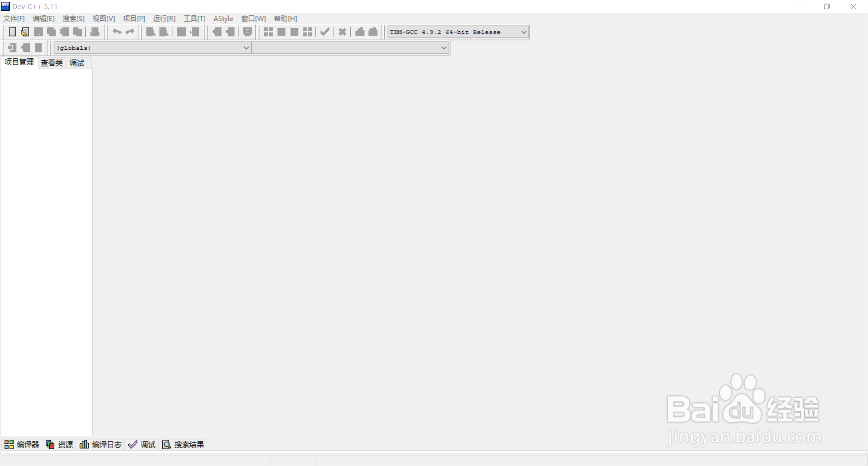The height and width of the screenshot is (466, 868).
Task: Open the 运行[R] menu
Action: (164, 19)
